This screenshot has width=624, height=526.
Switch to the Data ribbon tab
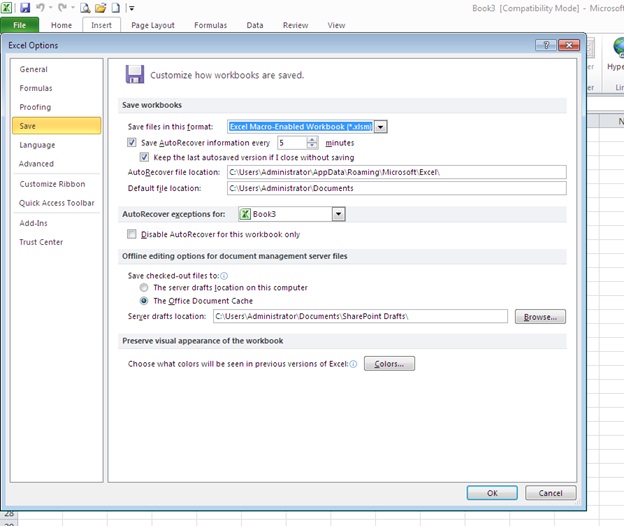(255, 25)
